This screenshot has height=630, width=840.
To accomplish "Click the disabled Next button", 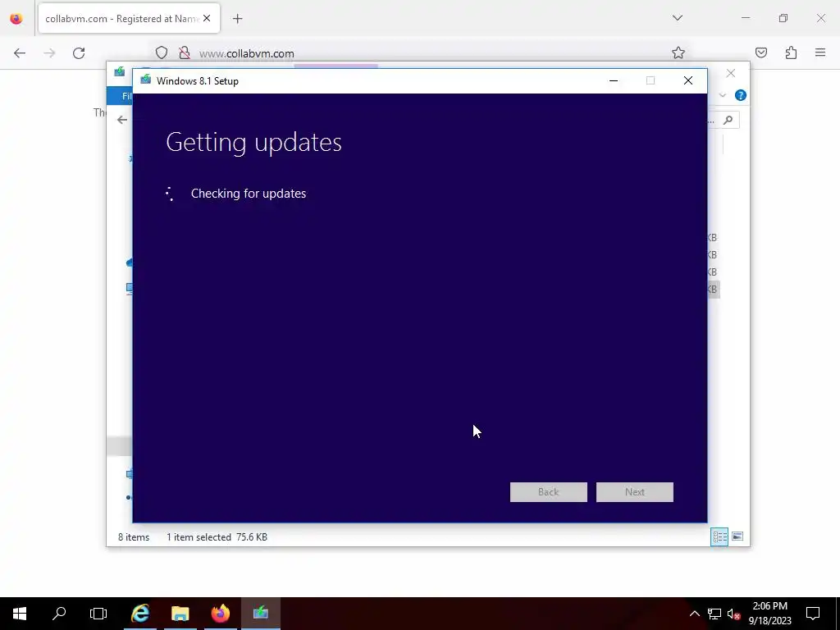I will point(635,492).
